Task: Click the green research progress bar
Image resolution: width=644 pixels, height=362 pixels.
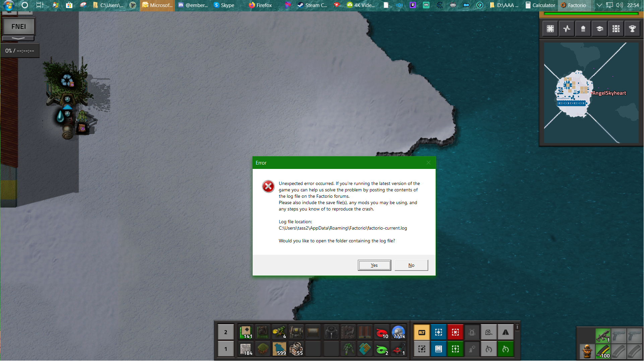Action: 591,14
